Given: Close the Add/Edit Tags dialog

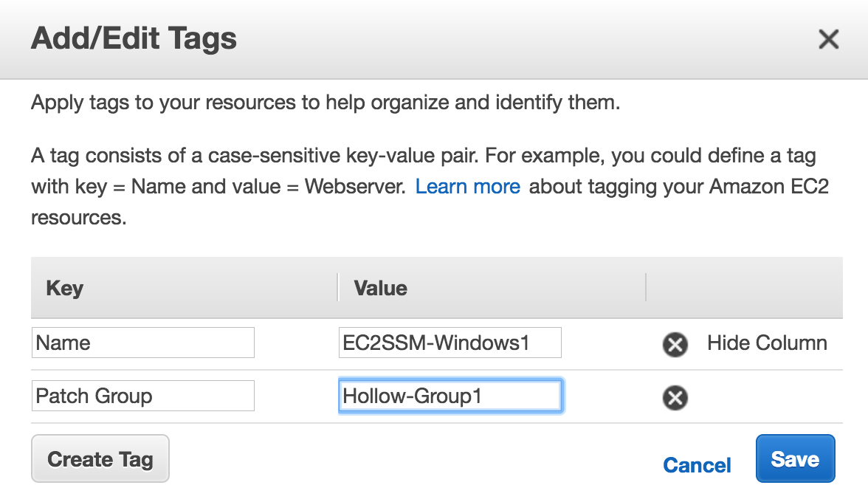Looking at the screenshot, I should click(x=829, y=39).
